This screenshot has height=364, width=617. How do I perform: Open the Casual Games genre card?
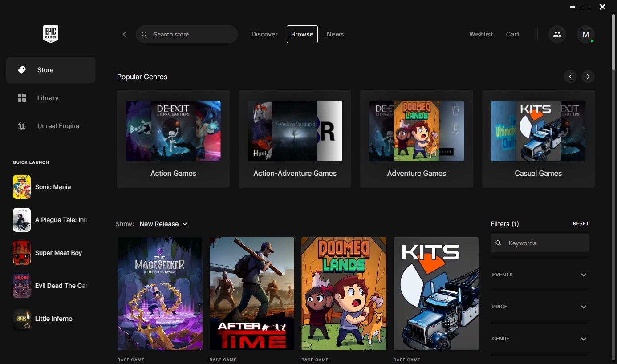point(538,139)
